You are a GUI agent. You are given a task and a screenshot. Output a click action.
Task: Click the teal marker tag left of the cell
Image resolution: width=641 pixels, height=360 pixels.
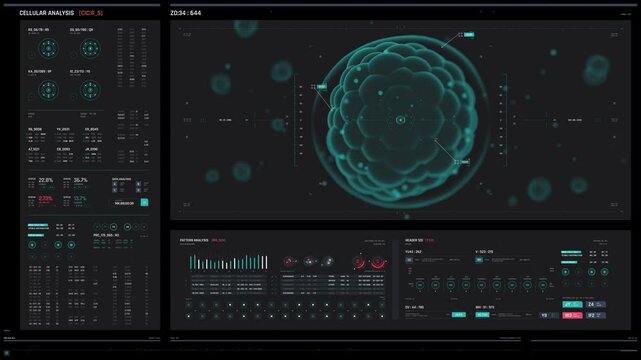(322, 87)
